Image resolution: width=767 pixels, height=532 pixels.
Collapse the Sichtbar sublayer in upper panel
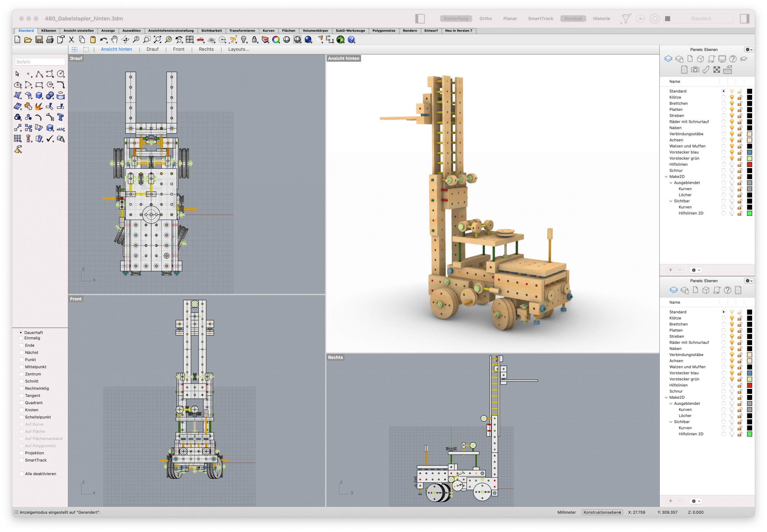671,201
